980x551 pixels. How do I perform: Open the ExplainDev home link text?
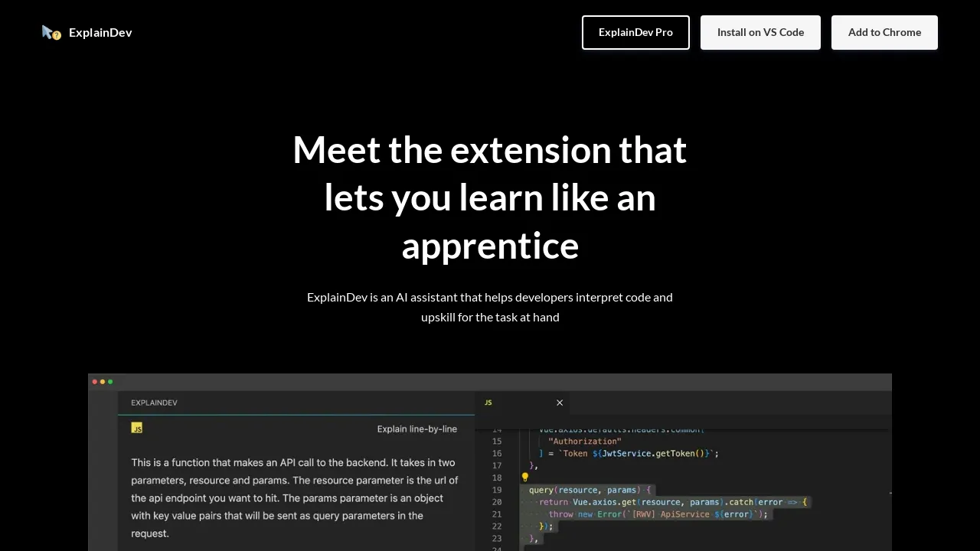100,32
